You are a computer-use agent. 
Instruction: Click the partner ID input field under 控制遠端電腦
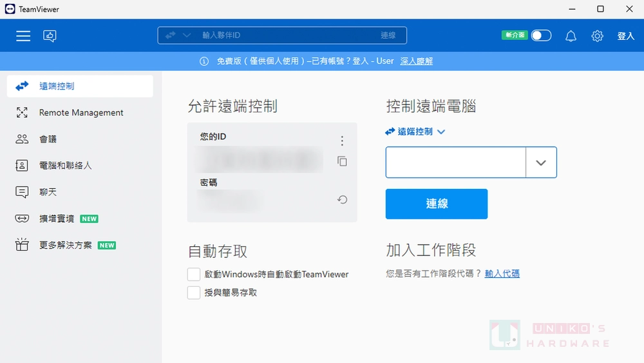[455, 162]
